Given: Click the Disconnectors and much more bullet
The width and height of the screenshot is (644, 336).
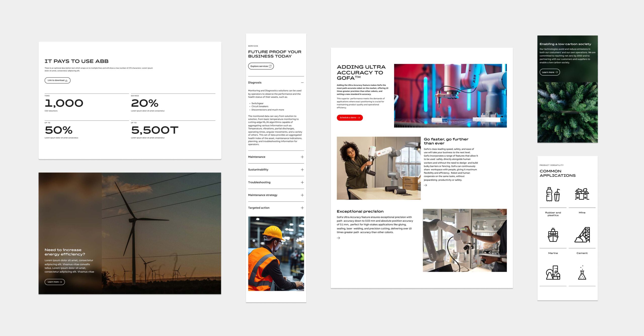Looking at the screenshot, I should coord(268,110).
